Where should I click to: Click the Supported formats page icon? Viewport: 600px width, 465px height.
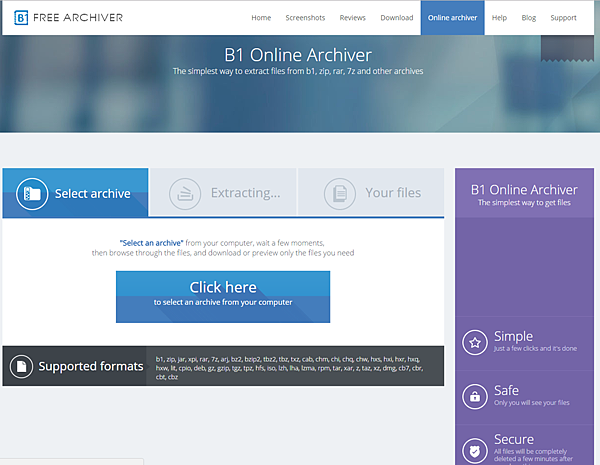point(21,366)
